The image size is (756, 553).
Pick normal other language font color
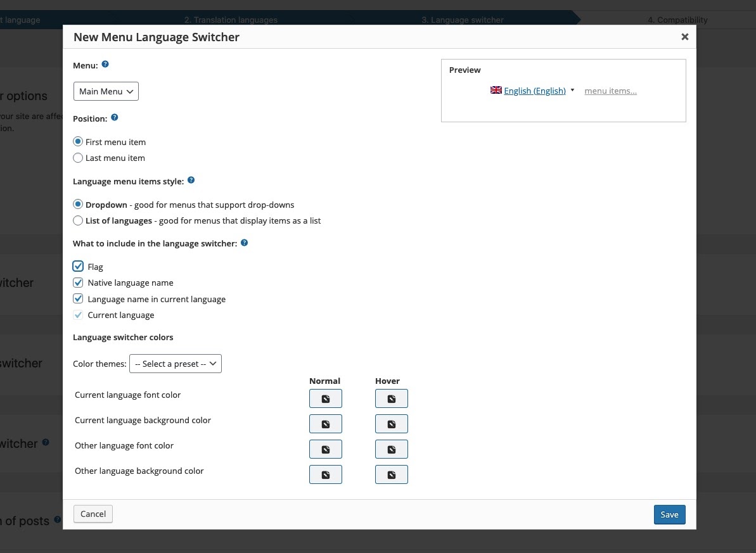coord(325,449)
